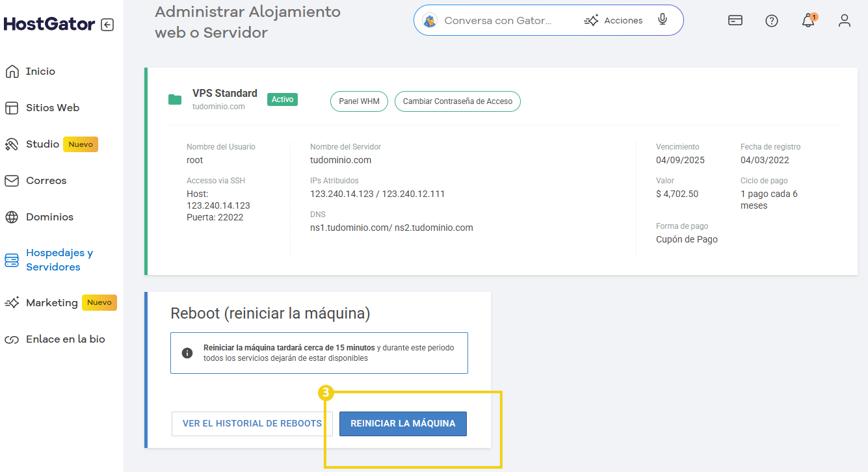Click the Dominios globe icon

coord(12,217)
